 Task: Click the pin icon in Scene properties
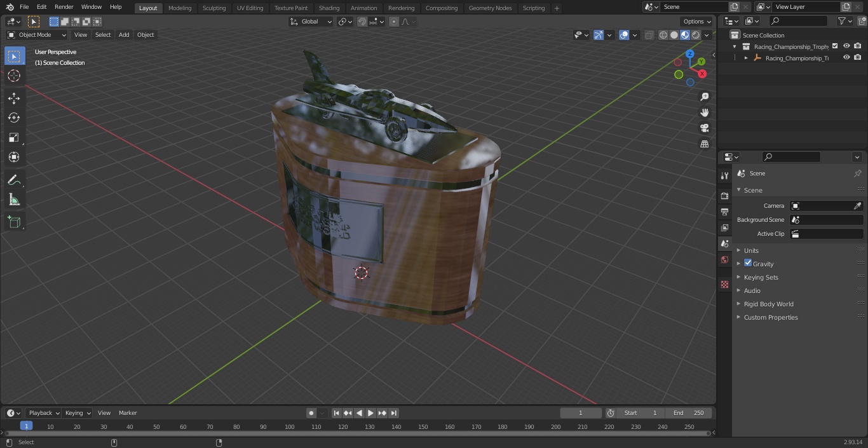(x=857, y=173)
